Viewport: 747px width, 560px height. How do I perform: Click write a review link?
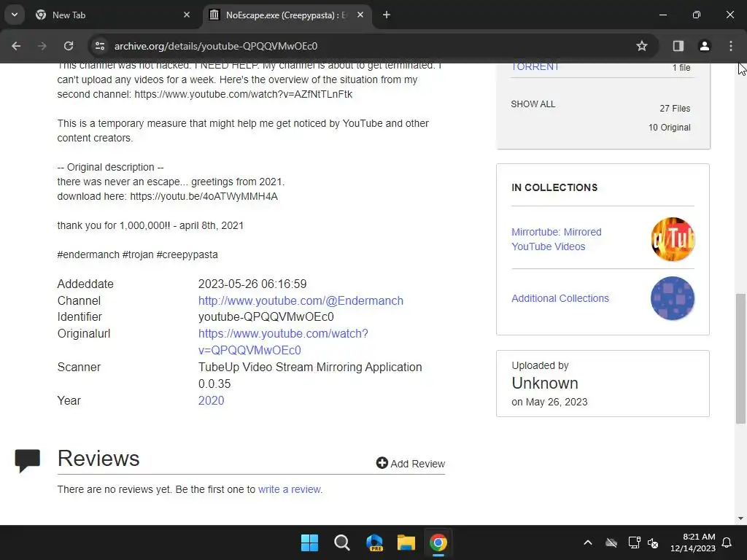(290, 489)
